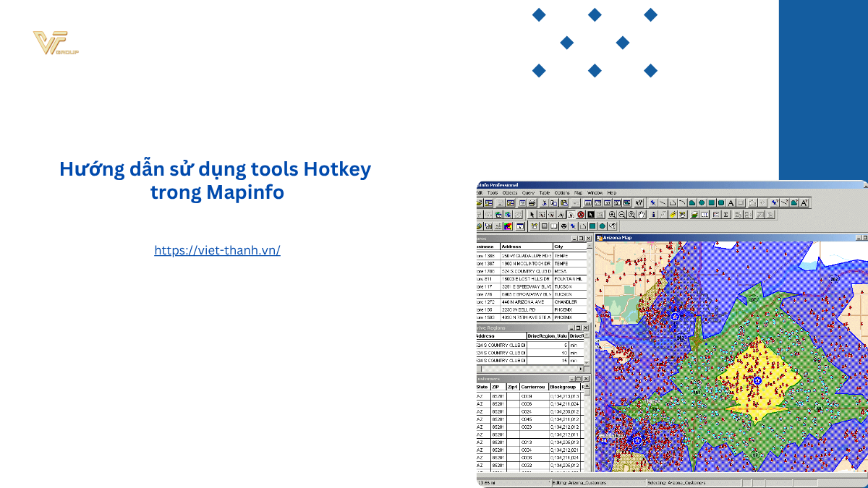Click the VT Group logo
The width and height of the screenshot is (868, 488).
click(x=55, y=43)
